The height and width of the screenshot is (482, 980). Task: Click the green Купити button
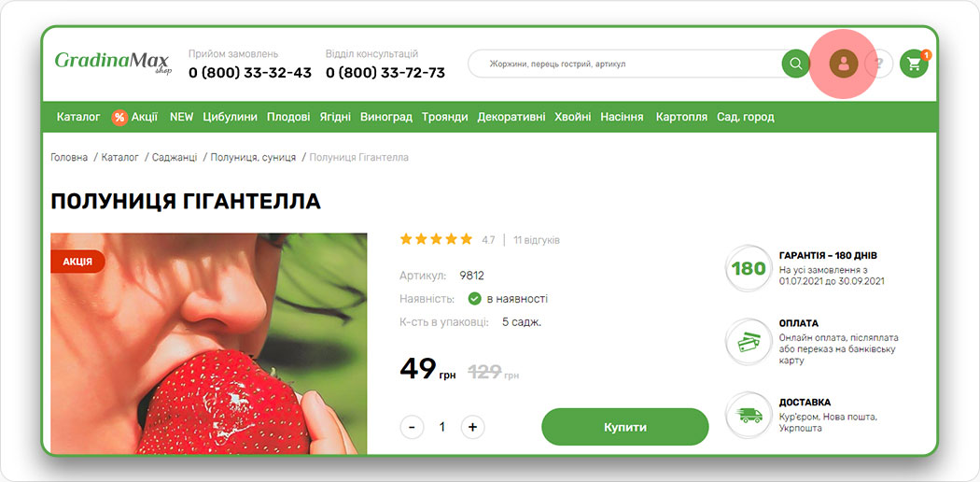pos(625,427)
